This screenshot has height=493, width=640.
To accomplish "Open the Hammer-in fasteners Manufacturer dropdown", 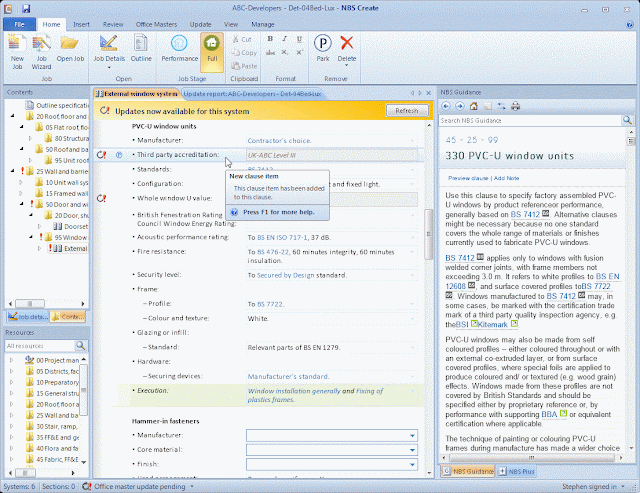I will click(x=412, y=435).
